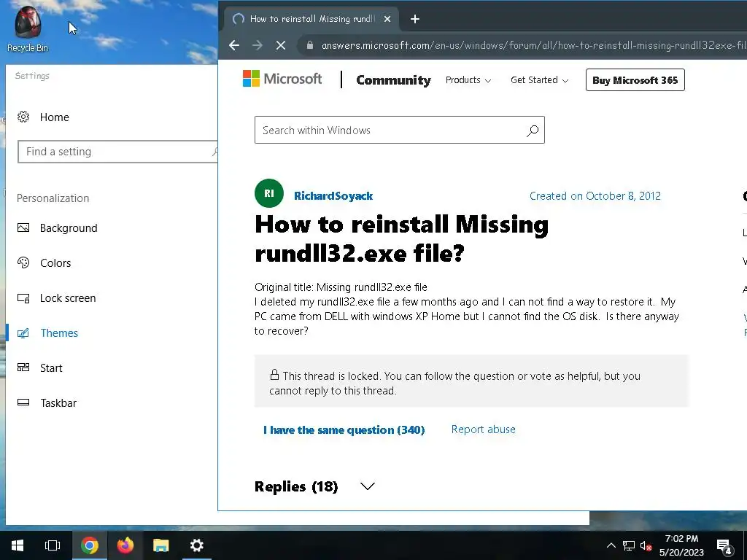Image resolution: width=747 pixels, height=560 pixels.
Task: Expand the Get Started dropdown menu
Action: [x=539, y=80]
